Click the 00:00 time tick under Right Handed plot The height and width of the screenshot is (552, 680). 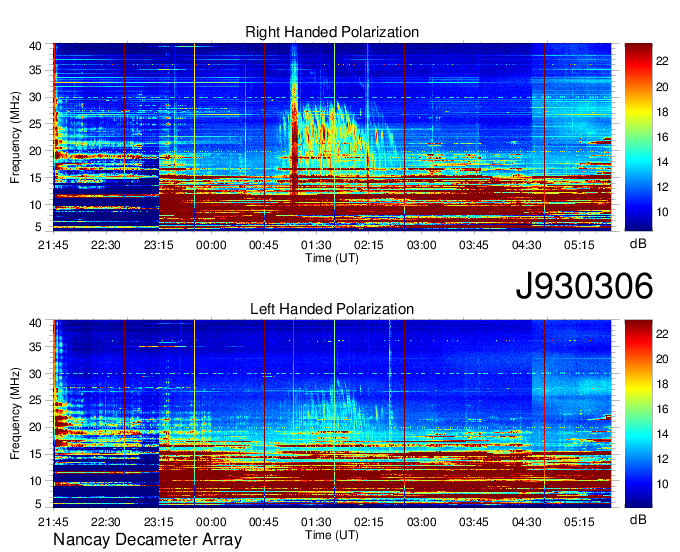coord(211,245)
